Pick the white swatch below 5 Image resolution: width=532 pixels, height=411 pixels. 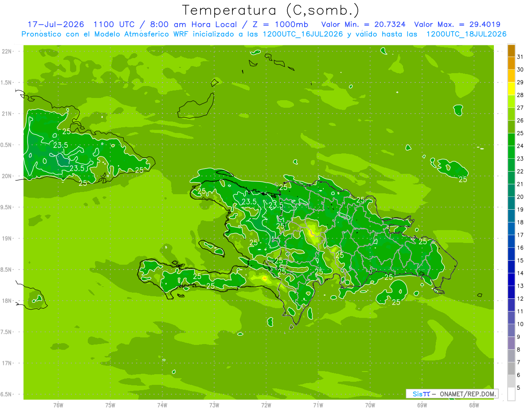point(511,394)
